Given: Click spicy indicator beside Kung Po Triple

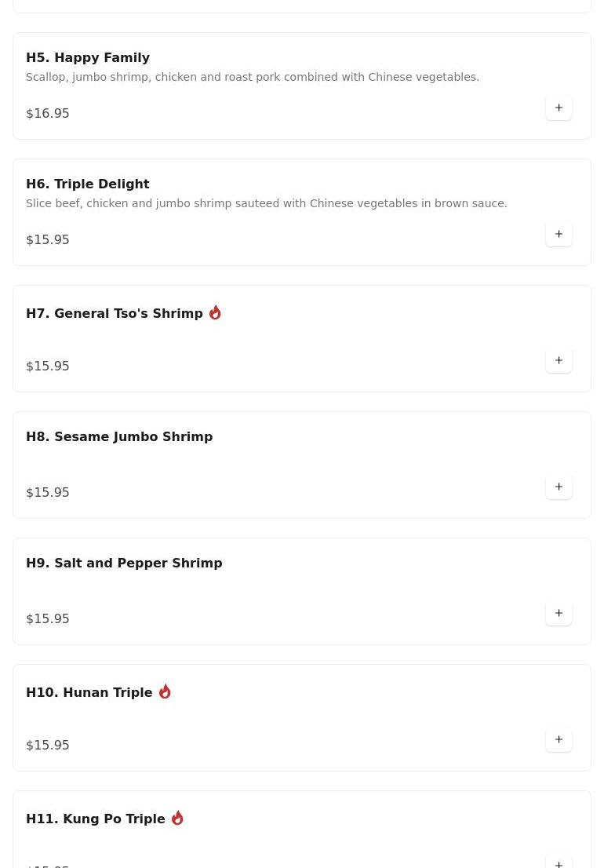Looking at the screenshot, I should [177, 818].
